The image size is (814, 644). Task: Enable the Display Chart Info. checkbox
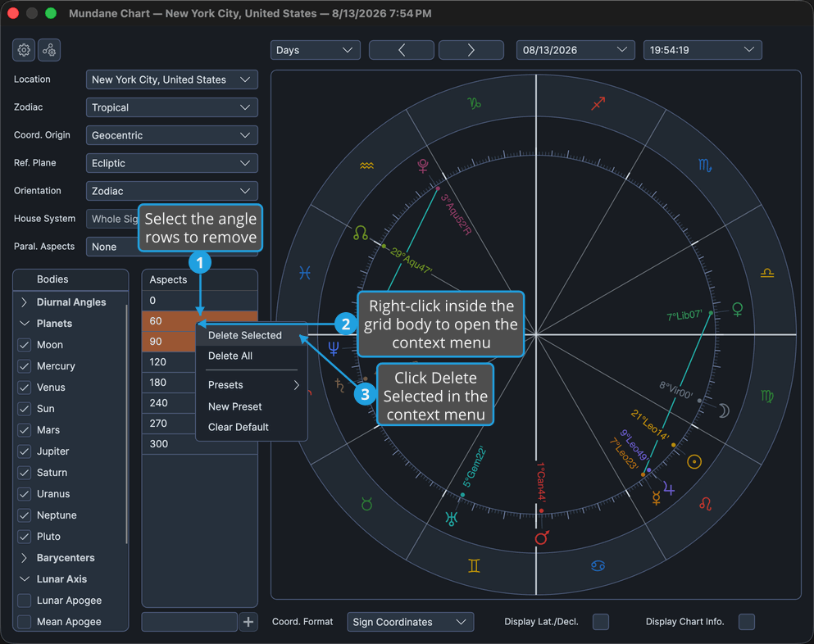[x=747, y=622]
